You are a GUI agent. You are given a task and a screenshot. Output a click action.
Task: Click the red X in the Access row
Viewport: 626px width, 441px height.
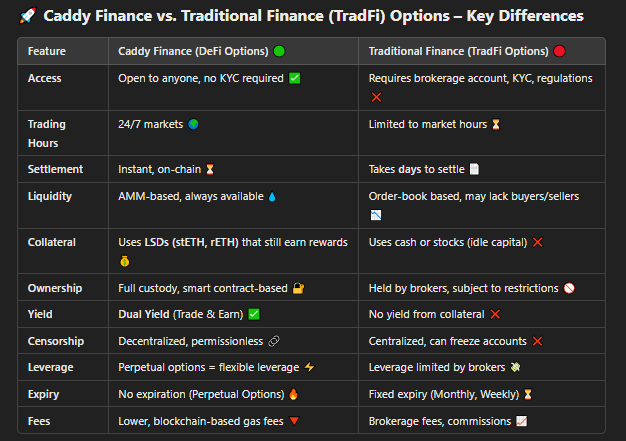coord(376,97)
